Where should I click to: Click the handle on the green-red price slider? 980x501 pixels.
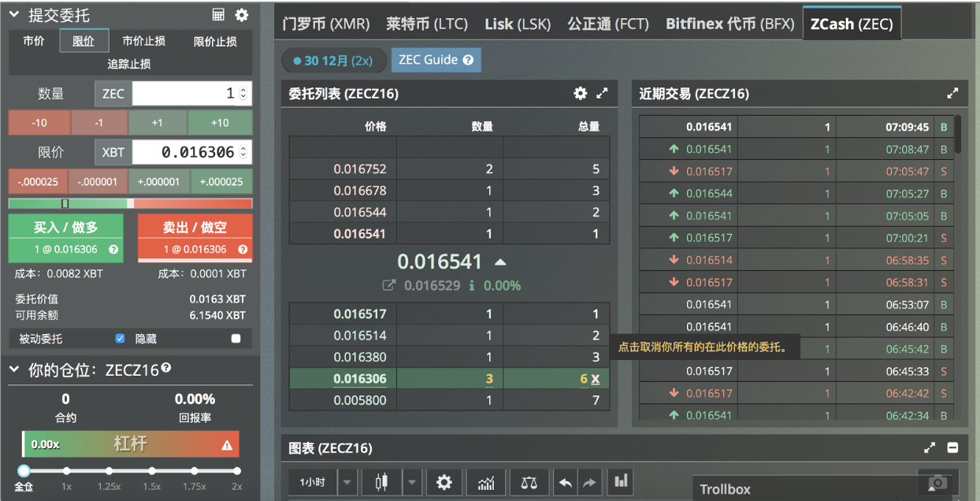click(65, 203)
